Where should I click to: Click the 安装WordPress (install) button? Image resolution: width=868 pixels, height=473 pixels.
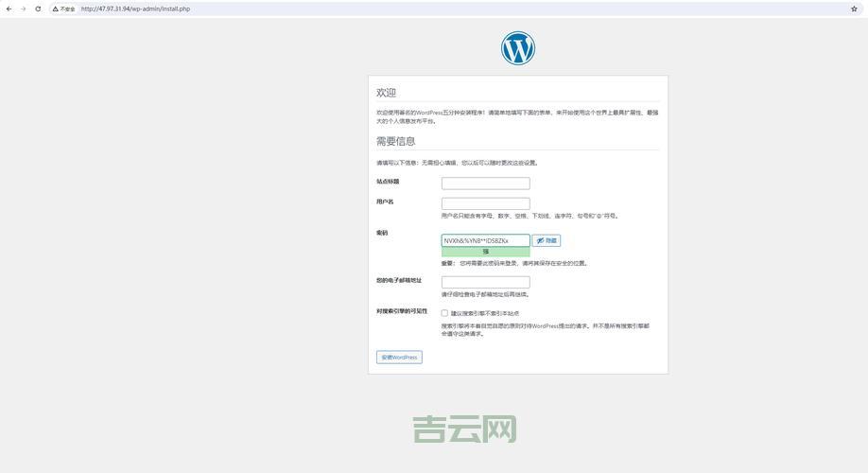(399, 358)
